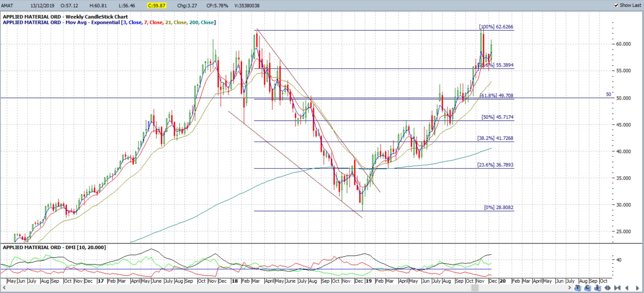Click the open price O:57.12

(x=69, y=6)
